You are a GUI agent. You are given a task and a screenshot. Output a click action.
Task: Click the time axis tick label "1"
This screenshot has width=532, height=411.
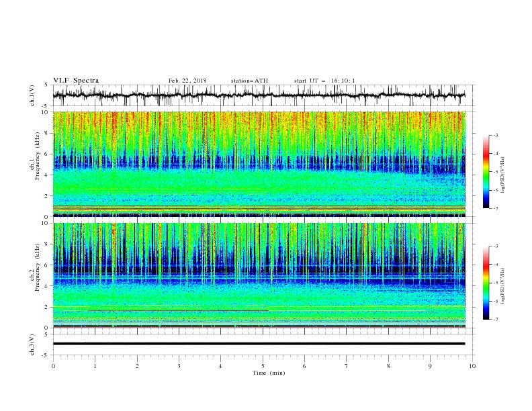(x=95, y=366)
